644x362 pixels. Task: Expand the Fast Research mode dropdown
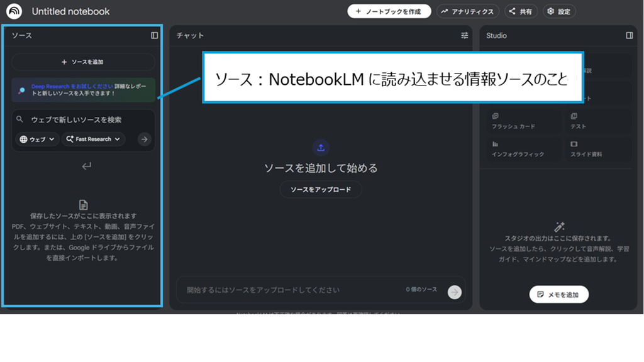click(93, 139)
